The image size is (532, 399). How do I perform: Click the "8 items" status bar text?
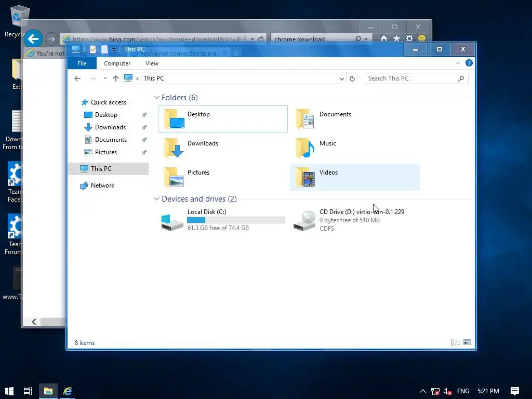pos(85,343)
